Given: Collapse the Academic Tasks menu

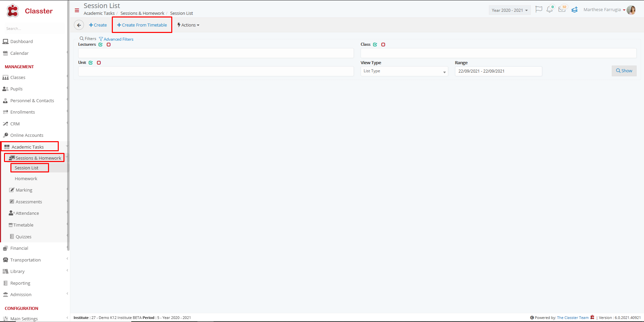Looking at the screenshot, I should point(67,146).
